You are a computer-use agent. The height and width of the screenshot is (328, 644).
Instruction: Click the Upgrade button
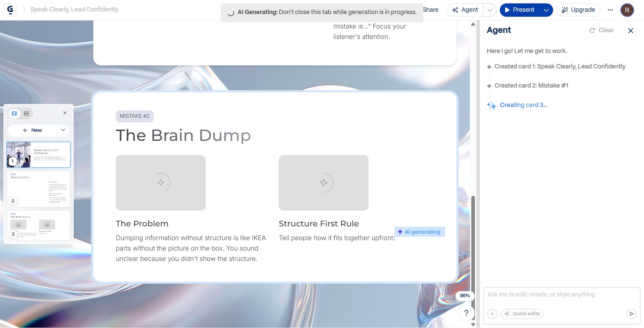[578, 10]
